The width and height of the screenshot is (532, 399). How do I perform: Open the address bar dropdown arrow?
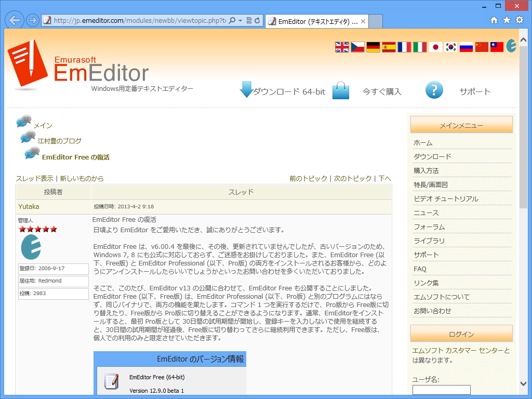click(x=240, y=20)
